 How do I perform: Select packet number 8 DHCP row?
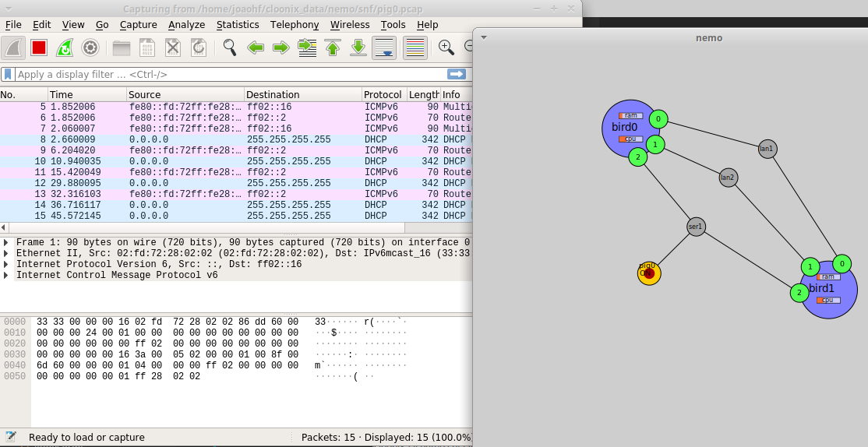pyautogui.click(x=236, y=139)
